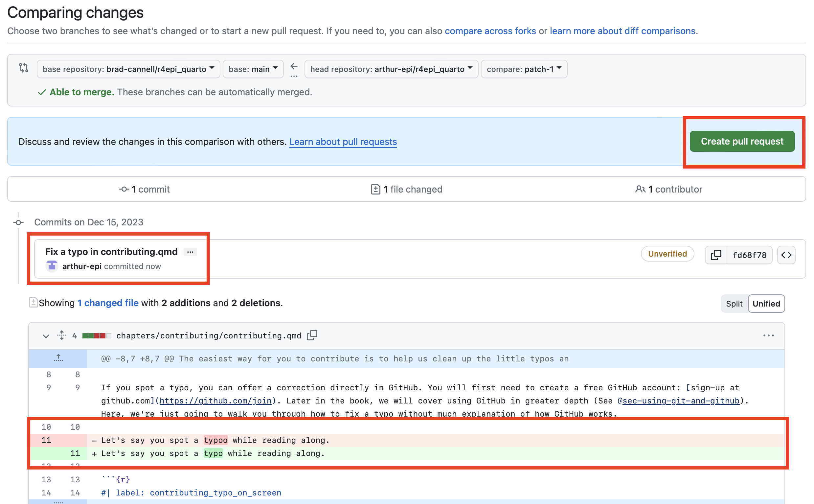The width and height of the screenshot is (814, 504).
Task: Click the Able to merge status text
Action: coord(82,92)
